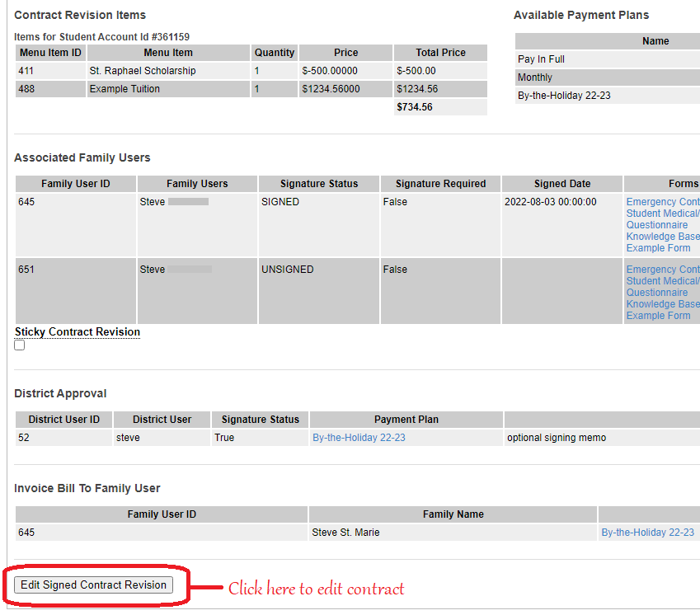The height and width of the screenshot is (615, 700).
Task: Open By-the-Holiday 22-23 link in Invoice Bill To row
Action: pyautogui.click(x=647, y=533)
